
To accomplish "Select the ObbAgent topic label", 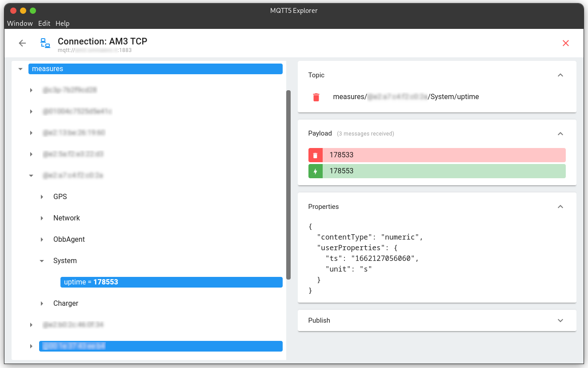I will click(69, 240).
